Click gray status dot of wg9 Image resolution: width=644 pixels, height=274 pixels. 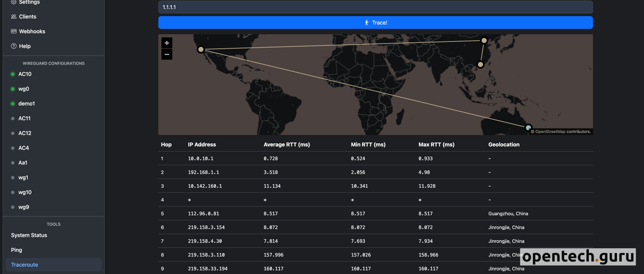(13, 207)
